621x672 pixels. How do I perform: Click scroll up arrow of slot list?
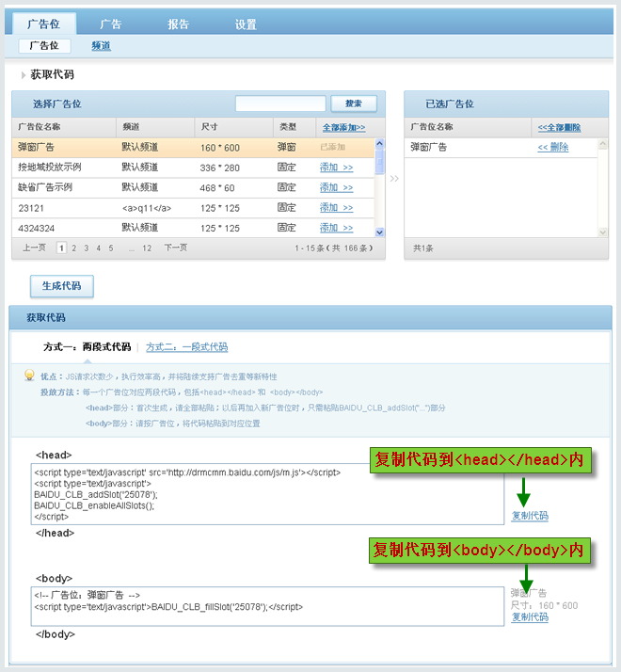pos(380,143)
